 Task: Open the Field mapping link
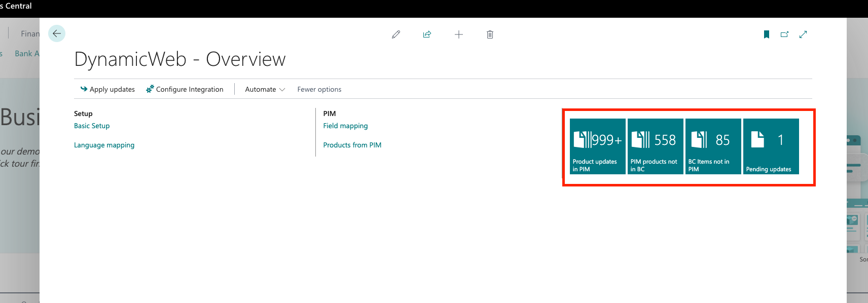click(x=345, y=126)
